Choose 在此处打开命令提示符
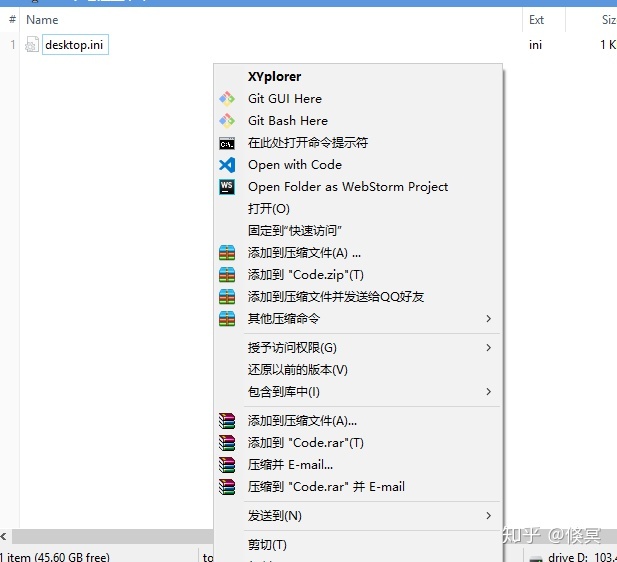Image resolution: width=617 pixels, height=562 pixels. [x=358, y=143]
